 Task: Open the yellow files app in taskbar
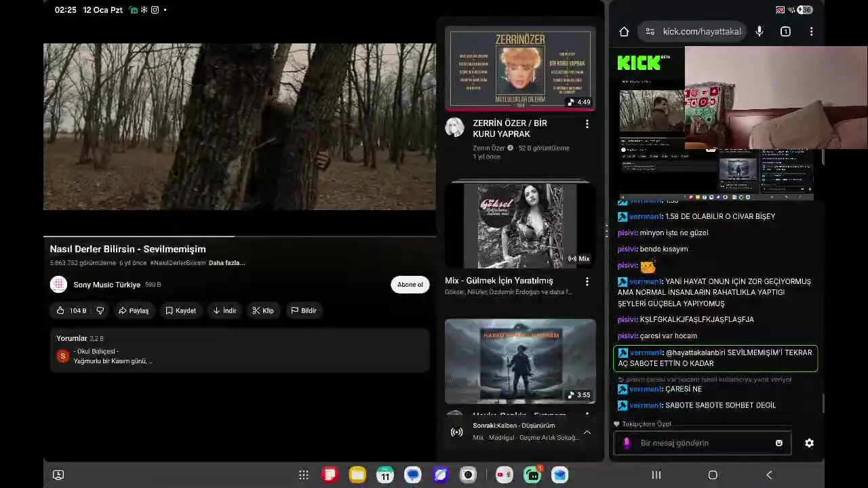pos(357,475)
